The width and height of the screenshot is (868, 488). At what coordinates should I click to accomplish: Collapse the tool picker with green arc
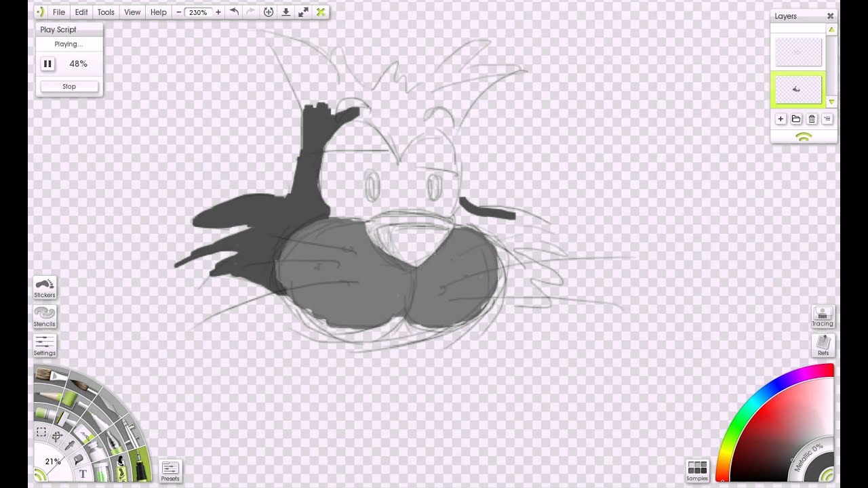click(41, 474)
